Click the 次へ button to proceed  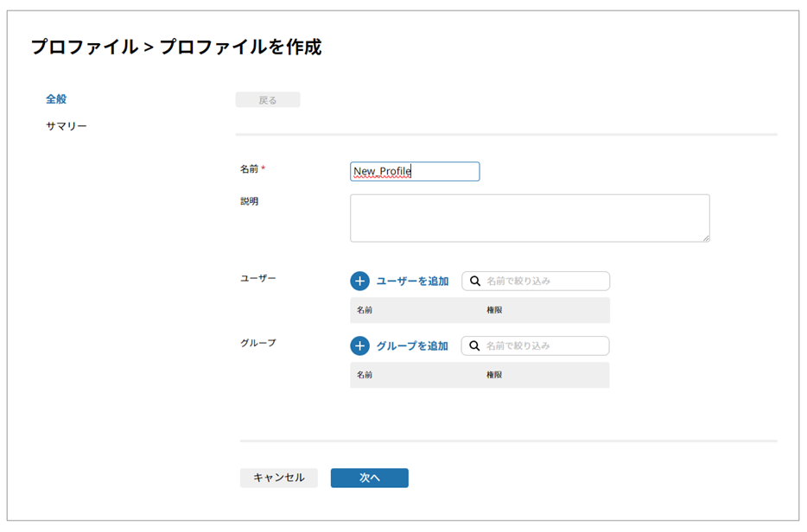tap(369, 478)
